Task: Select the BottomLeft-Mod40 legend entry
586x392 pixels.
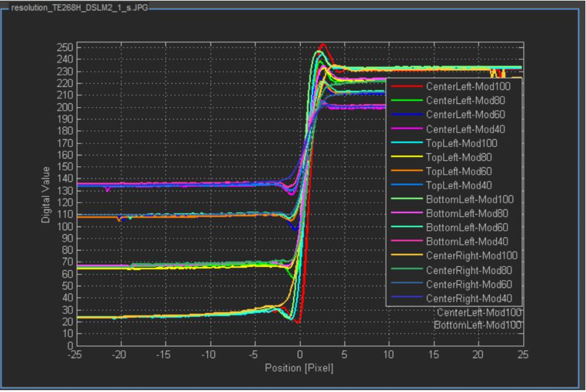Action: [x=468, y=242]
